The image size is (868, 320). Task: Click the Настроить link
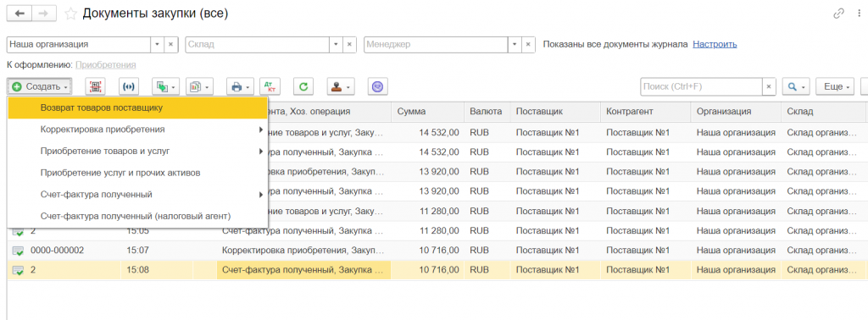pos(715,44)
